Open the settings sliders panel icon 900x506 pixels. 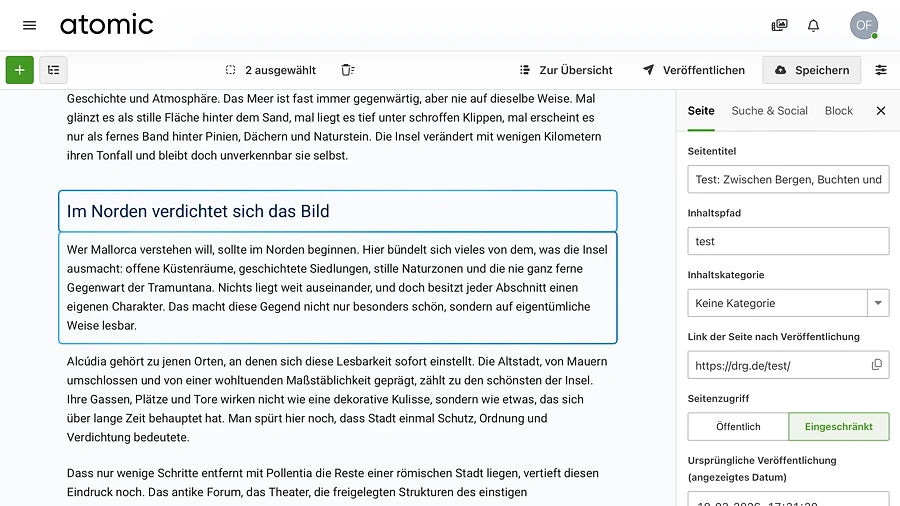click(x=881, y=70)
